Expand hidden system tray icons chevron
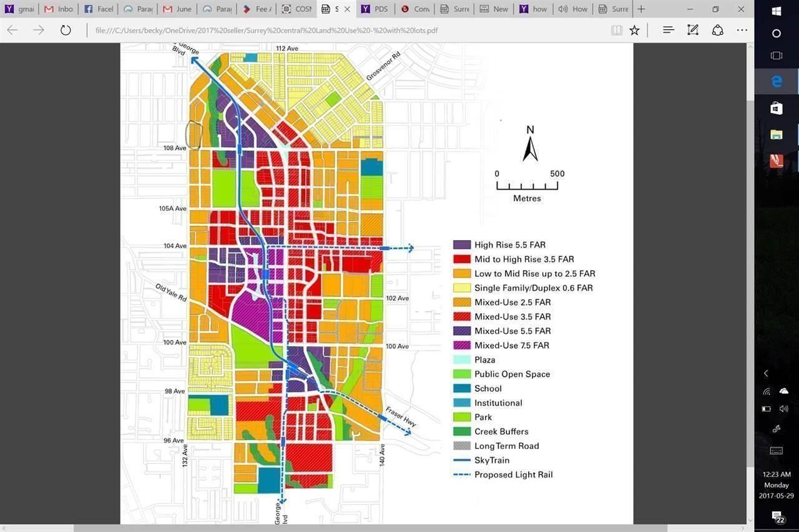 point(766,373)
